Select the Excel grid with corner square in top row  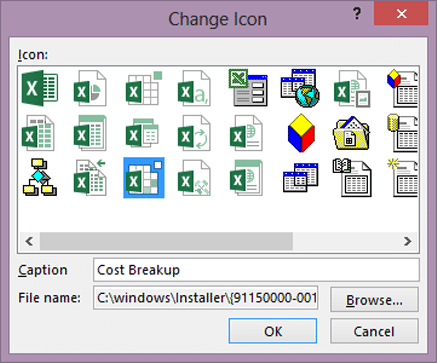coord(144,88)
